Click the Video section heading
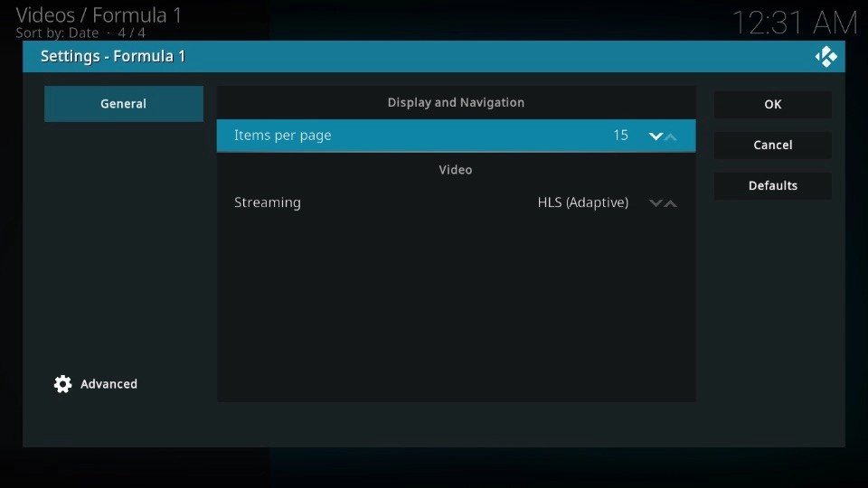This screenshot has height=488, width=868. [x=456, y=170]
